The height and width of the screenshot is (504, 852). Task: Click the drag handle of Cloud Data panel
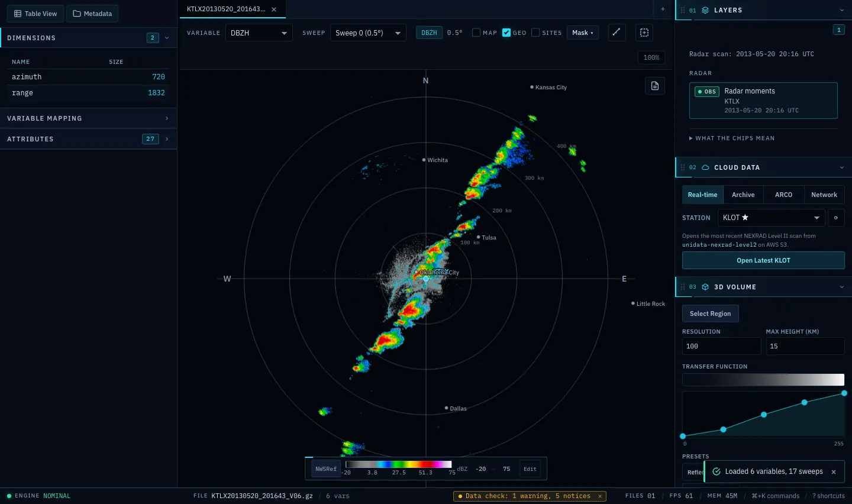tap(683, 167)
